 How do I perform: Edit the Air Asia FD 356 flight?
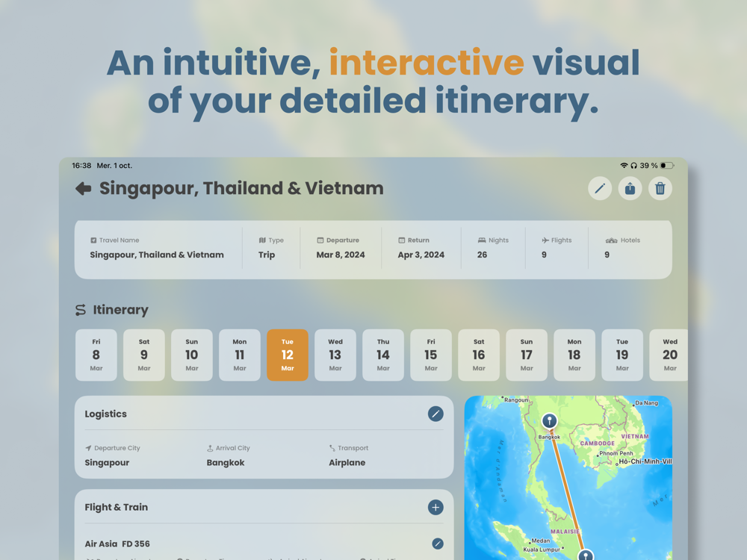[x=437, y=544]
